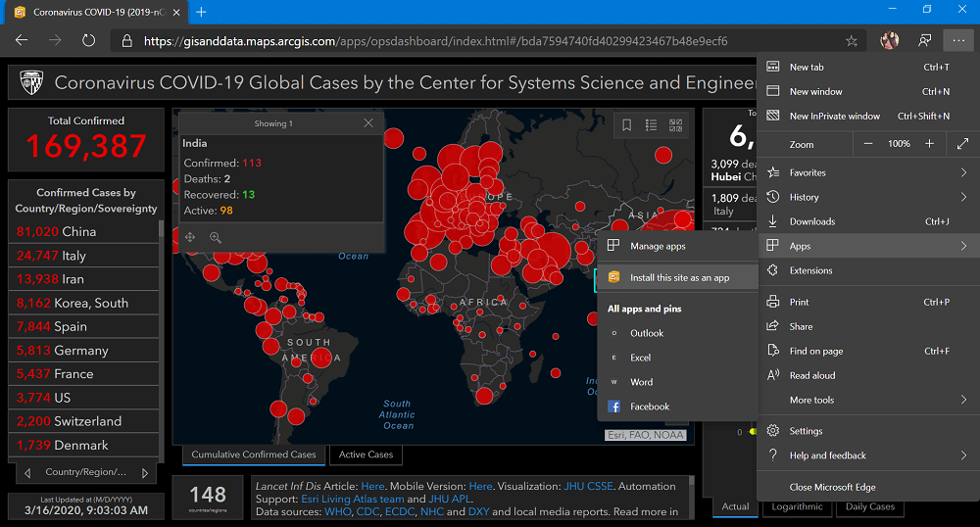Image resolution: width=980 pixels, height=527 pixels.
Task: Select Share menu item
Action: click(x=868, y=326)
